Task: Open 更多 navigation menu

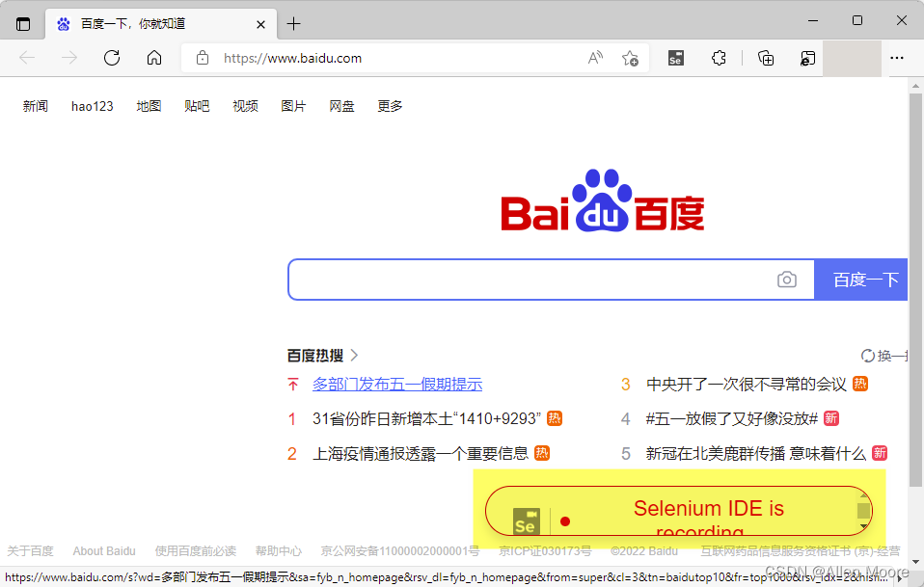Action: (x=390, y=106)
